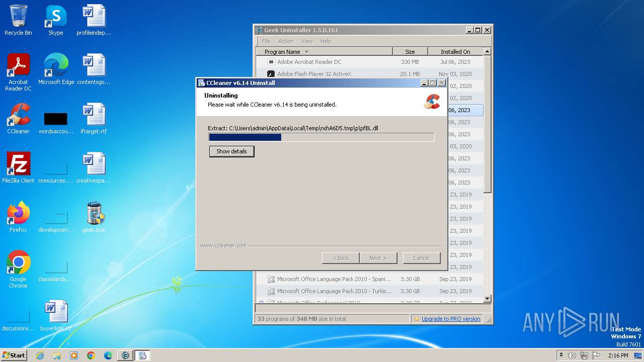Open the Help menu in Geek Uninstaller

pos(326,41)
